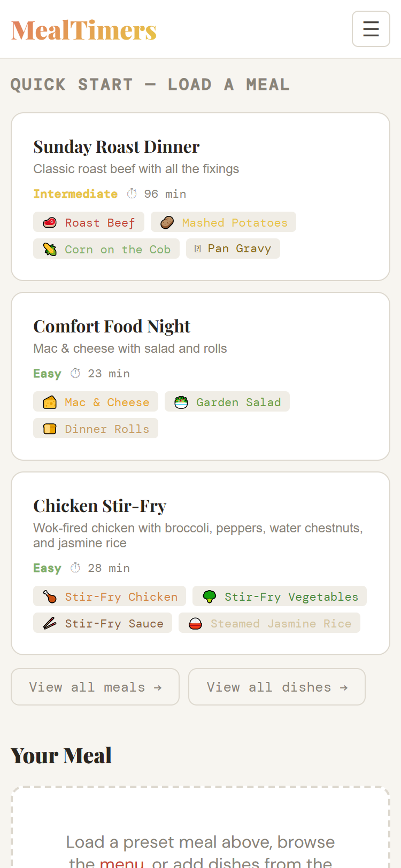This screenshot has height=868, width=401.
Task: Select the Mashed Potatoes potato icon
Action: click(166, 221)
